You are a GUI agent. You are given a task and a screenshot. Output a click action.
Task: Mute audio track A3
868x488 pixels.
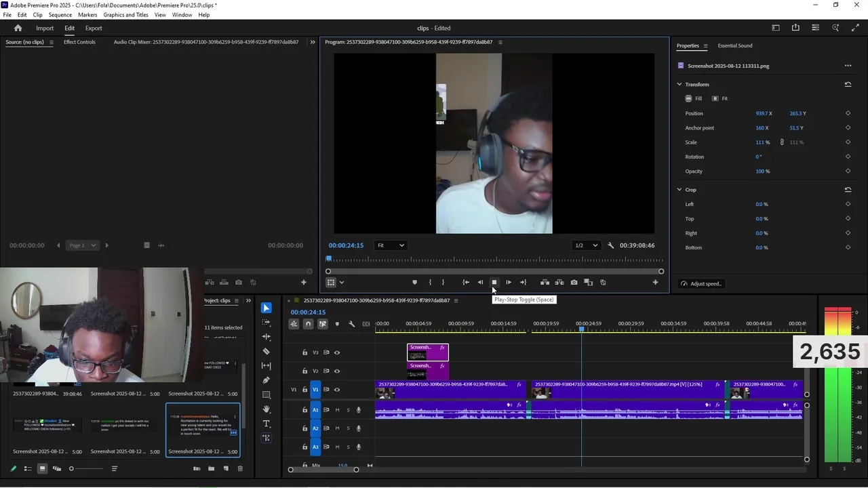coord(337,447)
